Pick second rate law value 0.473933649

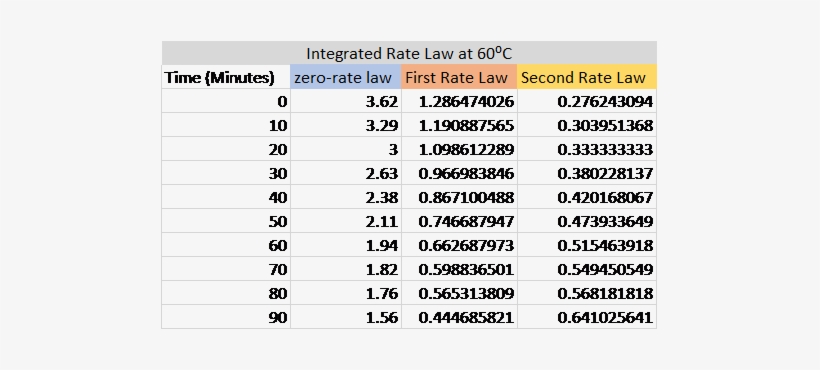tap(587, 222)
